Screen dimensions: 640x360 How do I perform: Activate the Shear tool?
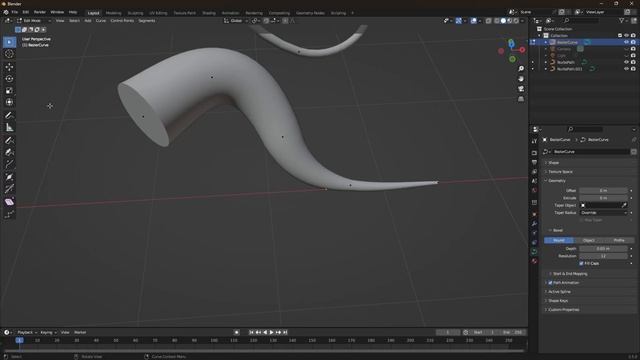point(9,202)
